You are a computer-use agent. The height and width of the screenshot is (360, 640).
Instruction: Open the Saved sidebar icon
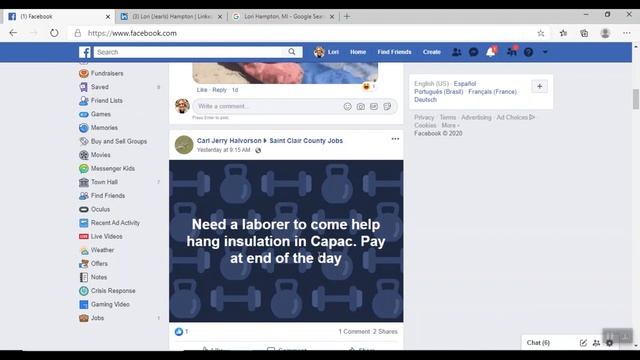pyautogui.click(x=84, y=87)
